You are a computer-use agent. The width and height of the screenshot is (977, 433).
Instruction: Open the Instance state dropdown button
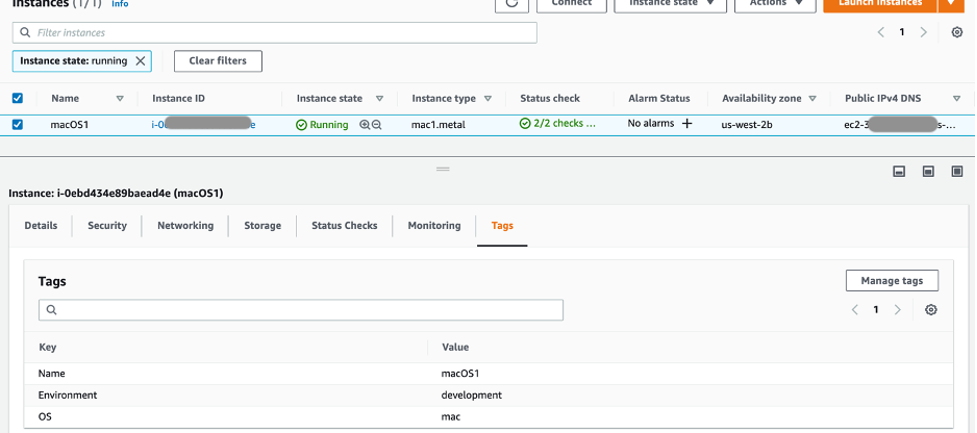coord(670,4)
